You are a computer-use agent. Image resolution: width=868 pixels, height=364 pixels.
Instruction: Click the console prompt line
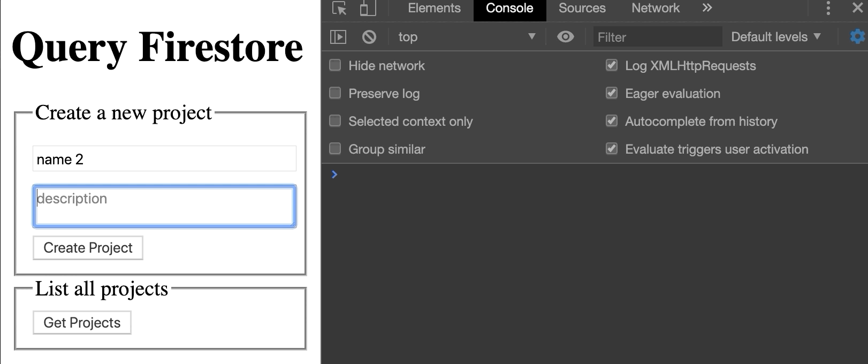click(594, 175)
